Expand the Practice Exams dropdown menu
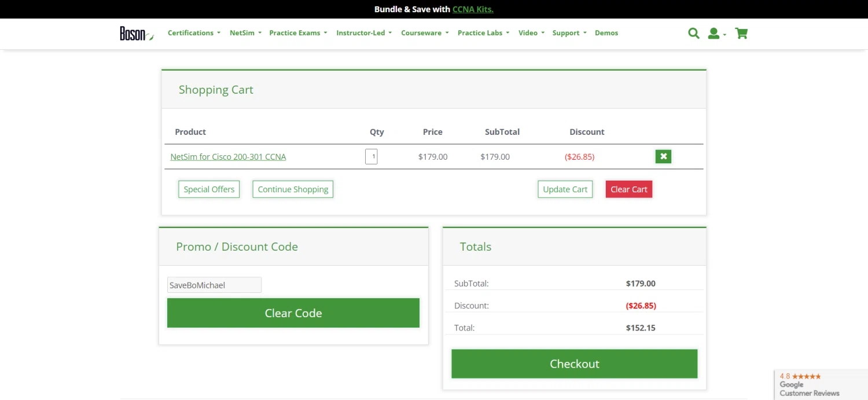This screenshot has width=868, height=400. click(298, 33)
